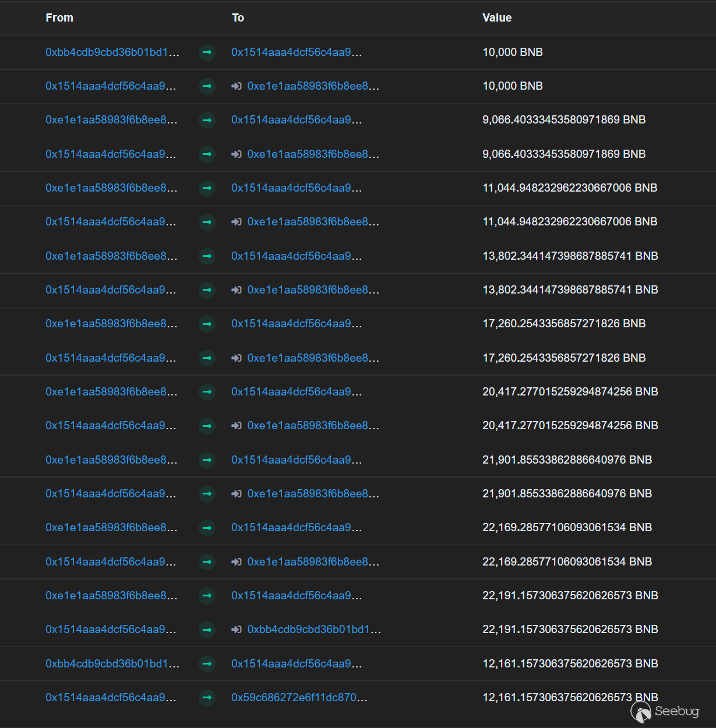The image size is (716, 728).
Task: Click green arrow in 0xe1e1aa row sending 20,417.277 BNB
Action: coord(207,392)
